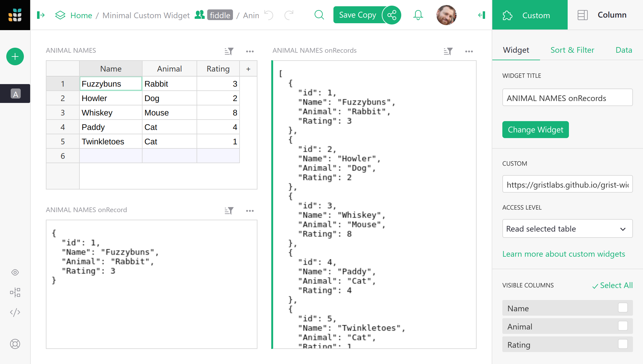The height and width of the screenshot is (364, 643).
Task: Open the search icon in the top bar
Action: click(319, 15)
